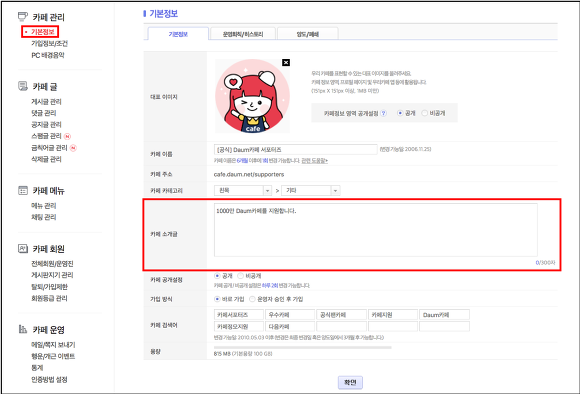Open the help icon beside 카페정보 영역 공개설정

(x=384, y=113)
